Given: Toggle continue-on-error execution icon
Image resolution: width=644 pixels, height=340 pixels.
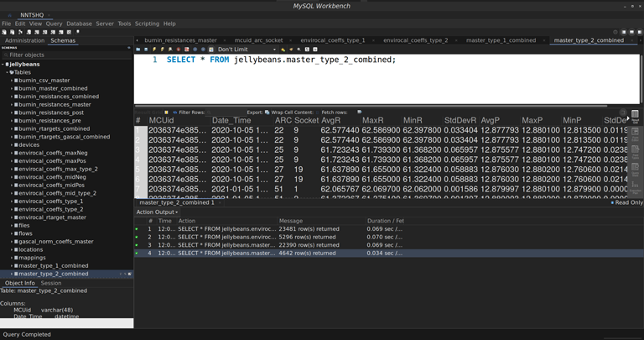Looking at the screenshot, I should coord(186,50).
